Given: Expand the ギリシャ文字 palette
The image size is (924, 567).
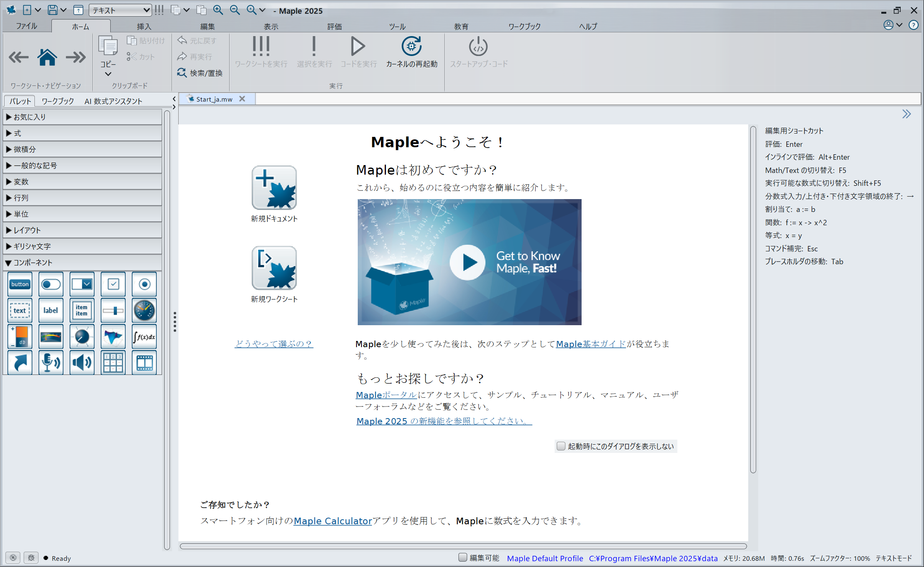Looking at the screenshot, I should click(x=82, y=246).
